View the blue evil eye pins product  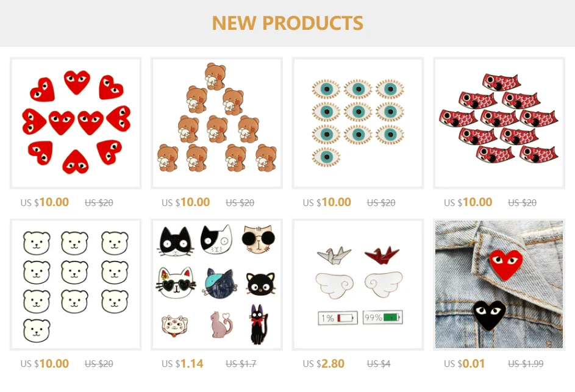[x=358, y=123]
